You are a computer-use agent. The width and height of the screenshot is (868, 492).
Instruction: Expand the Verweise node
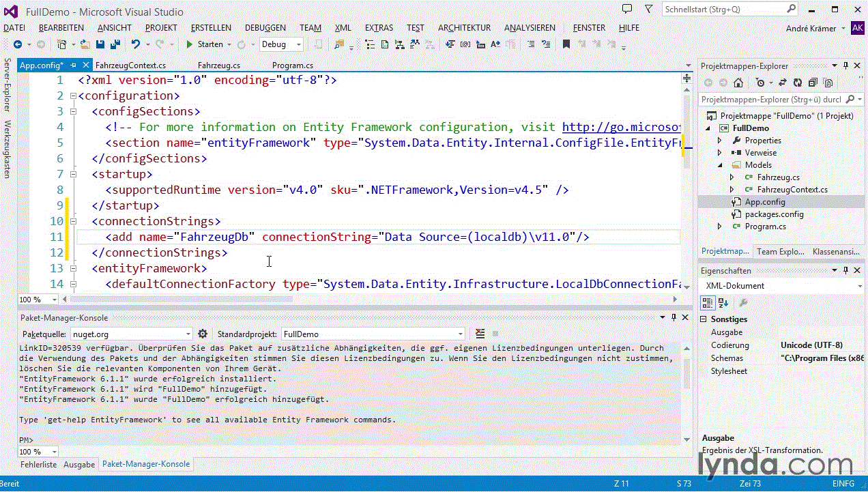click(x=719, y=153)
